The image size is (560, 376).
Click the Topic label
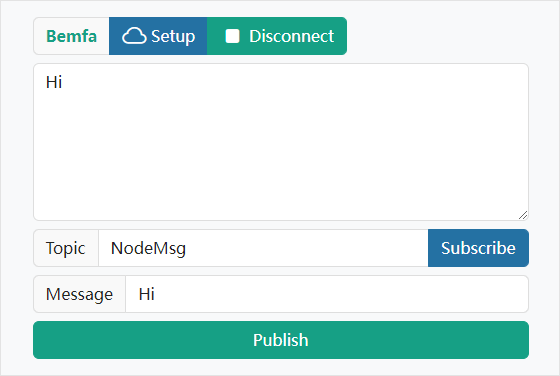point(66,248)
